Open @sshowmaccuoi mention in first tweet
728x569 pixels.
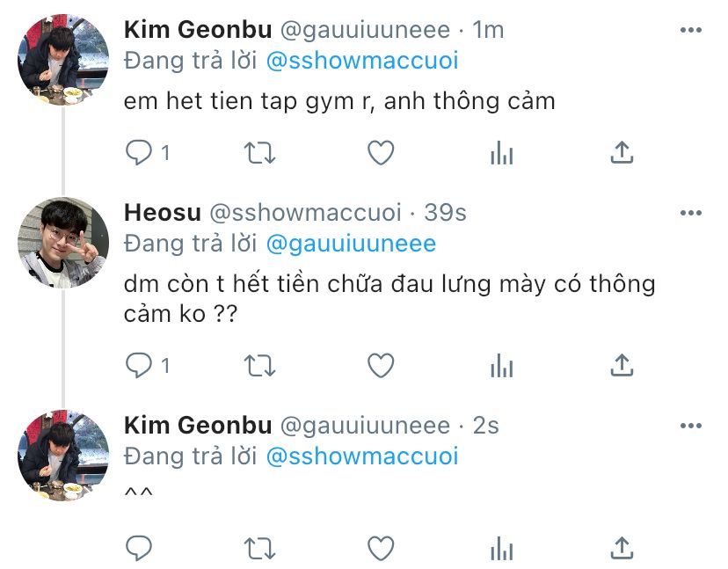point(362,61)
